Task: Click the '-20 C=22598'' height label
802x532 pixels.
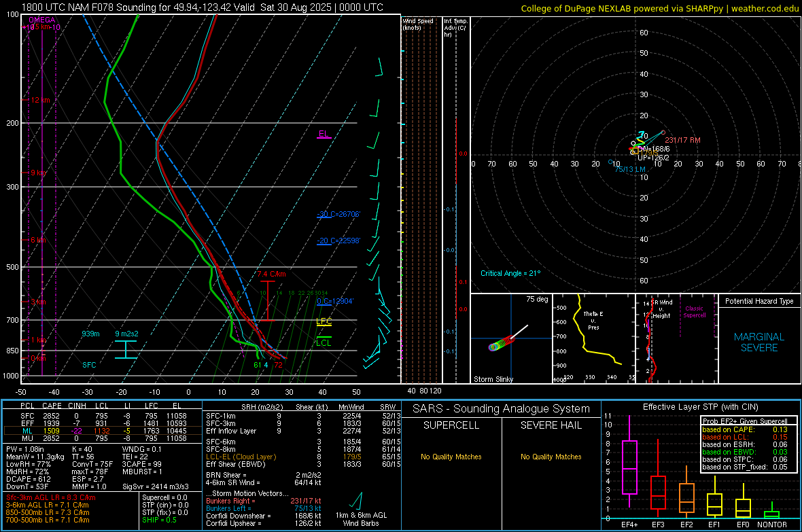Action: 338,241
